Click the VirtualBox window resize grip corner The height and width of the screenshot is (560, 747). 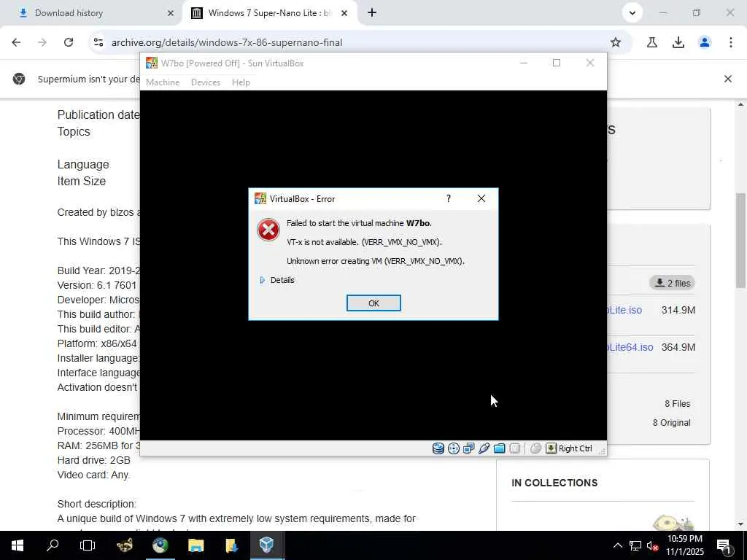click(x=602, y=451)
